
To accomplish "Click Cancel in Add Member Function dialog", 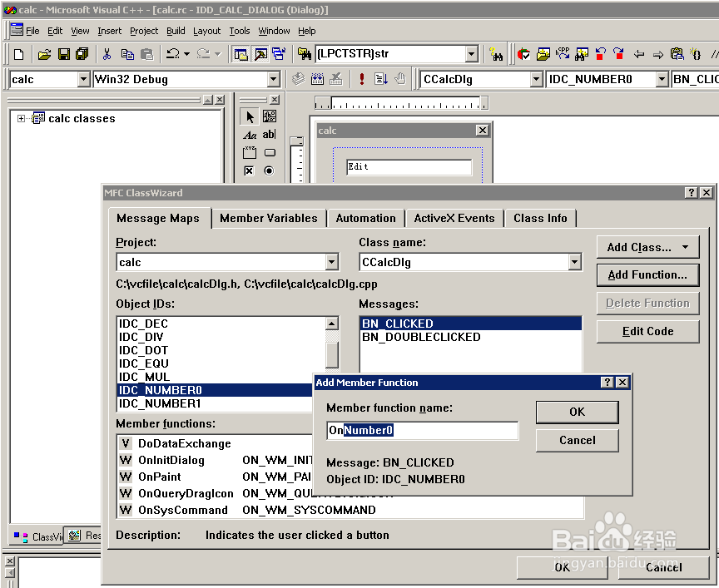I will click(578, 441).
